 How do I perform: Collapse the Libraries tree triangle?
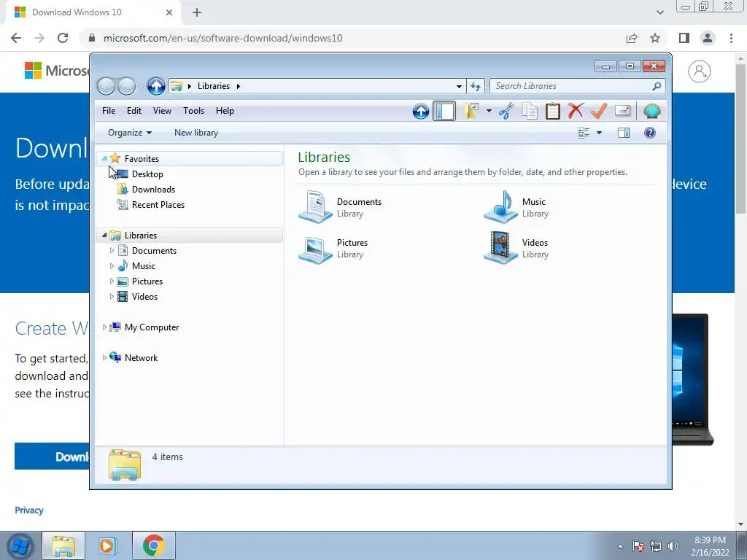tap(104, 236)
